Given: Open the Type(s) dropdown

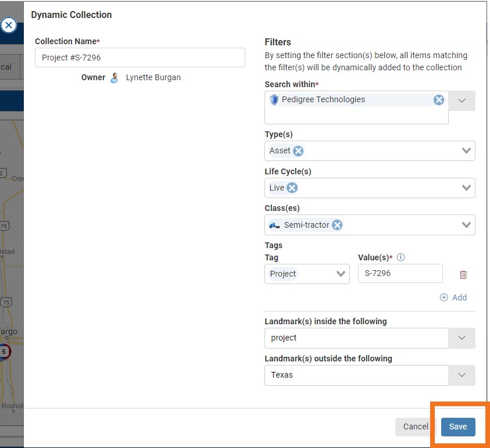Looking at the screenshot, I should click(466, 150).
